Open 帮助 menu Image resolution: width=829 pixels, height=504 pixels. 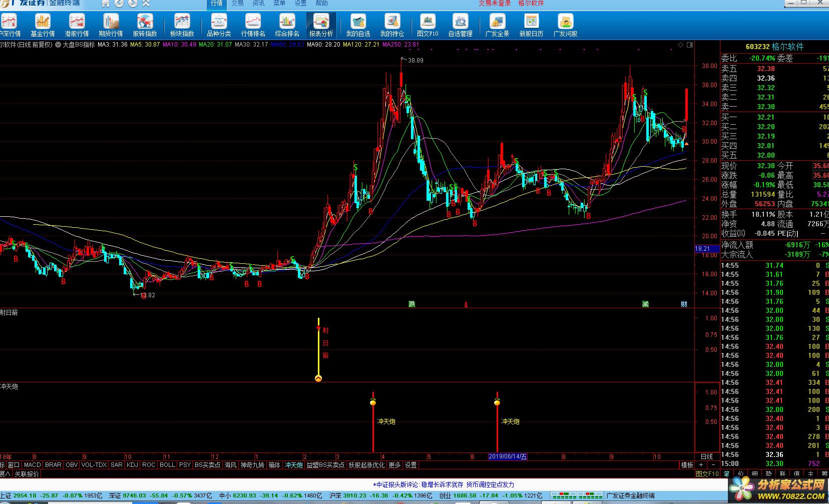pos(321,4)
